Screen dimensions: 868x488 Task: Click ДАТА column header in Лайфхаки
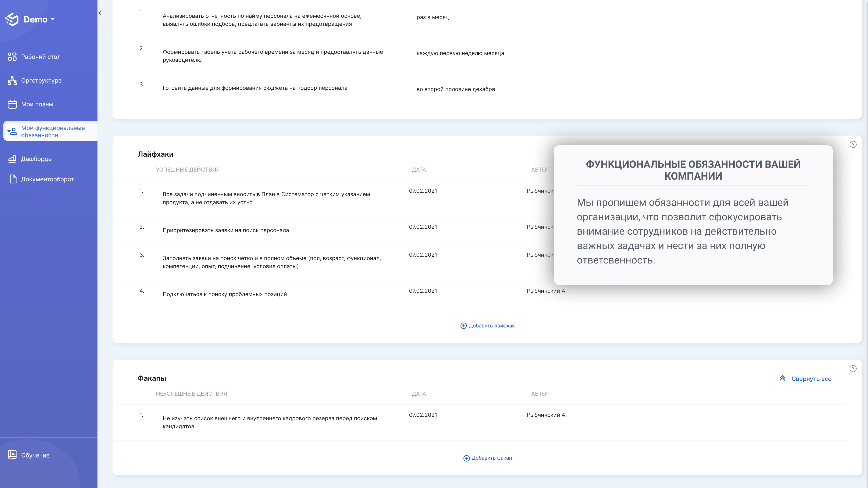tap(419, 170)
